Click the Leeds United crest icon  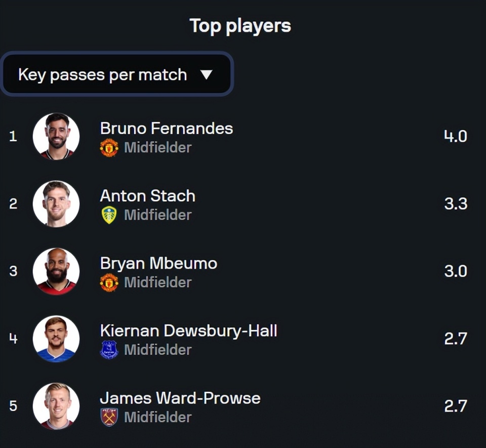click(109, 215)
